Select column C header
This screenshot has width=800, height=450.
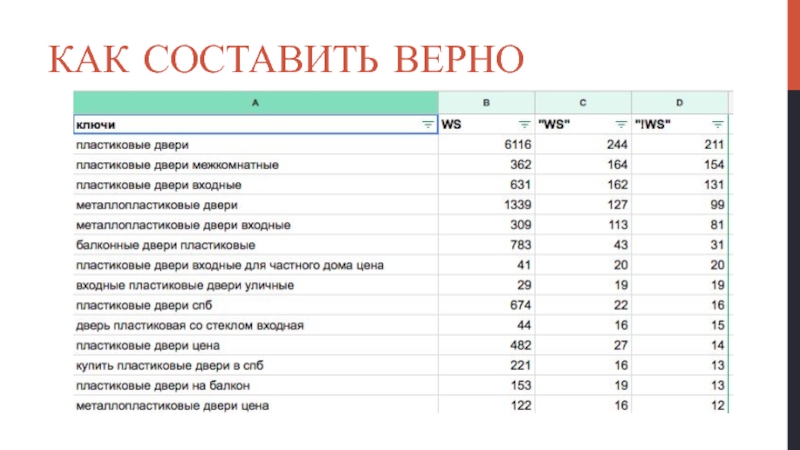tap(583, 103)
